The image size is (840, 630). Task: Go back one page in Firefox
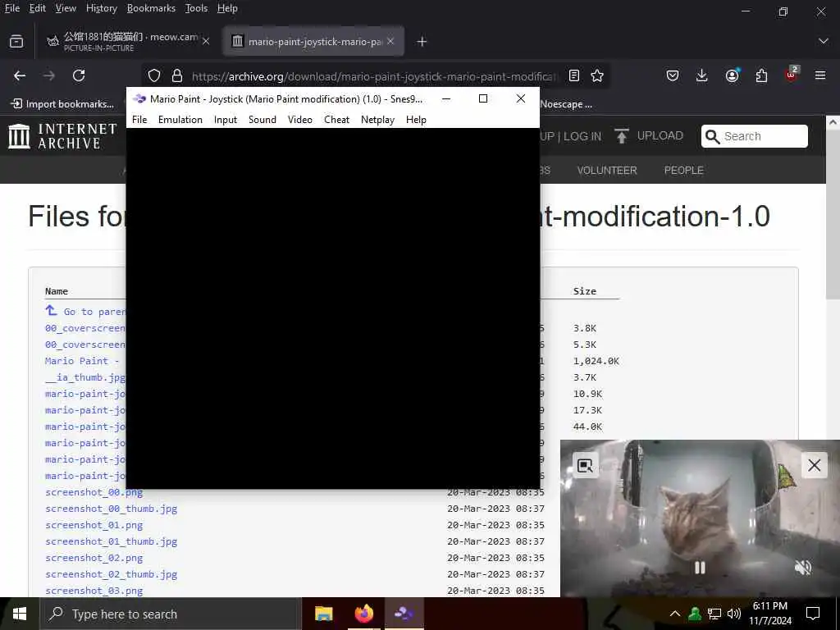20,75
